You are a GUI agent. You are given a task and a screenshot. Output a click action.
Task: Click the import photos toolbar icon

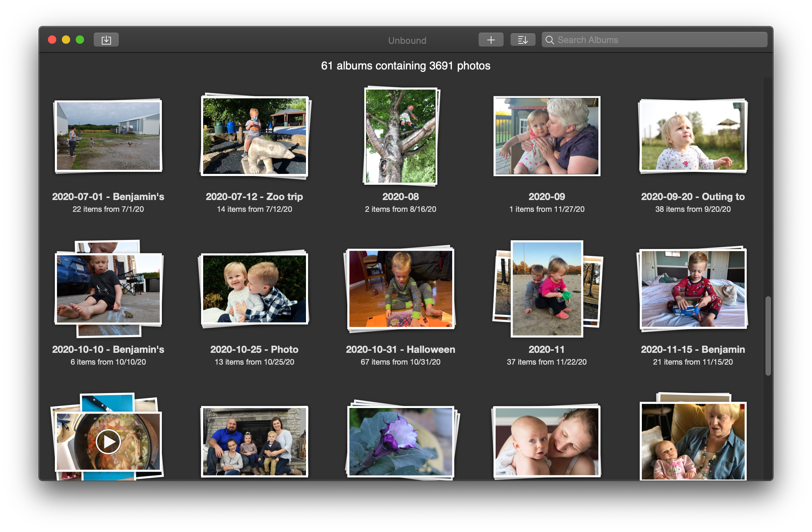[x=106, y=40]
